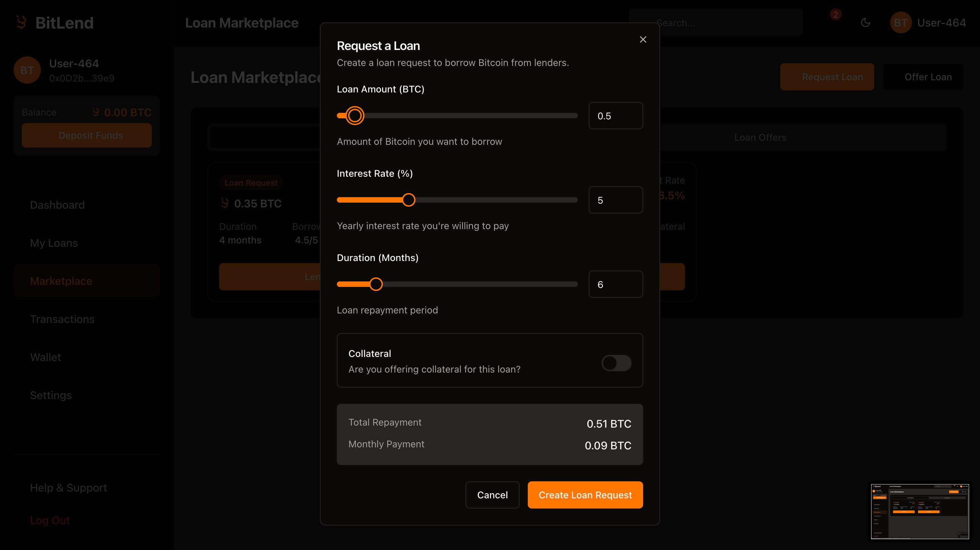980x550 pixels.
Task: Click the BitLend logo icon
Action: click(22, 23)
